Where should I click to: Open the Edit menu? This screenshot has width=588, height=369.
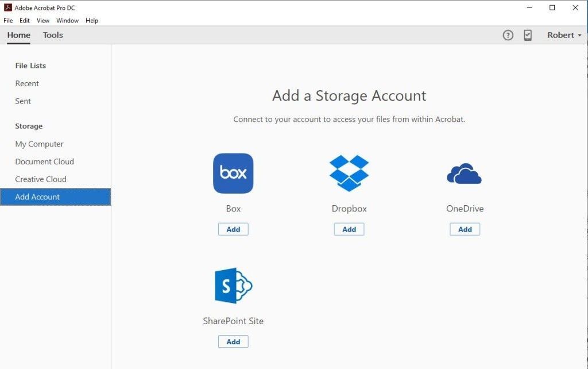[x=25, y=21]
